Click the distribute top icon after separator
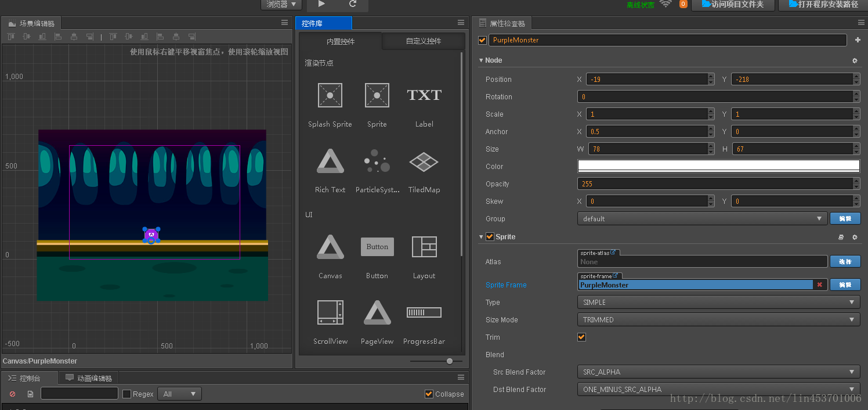 click(113, 37)
